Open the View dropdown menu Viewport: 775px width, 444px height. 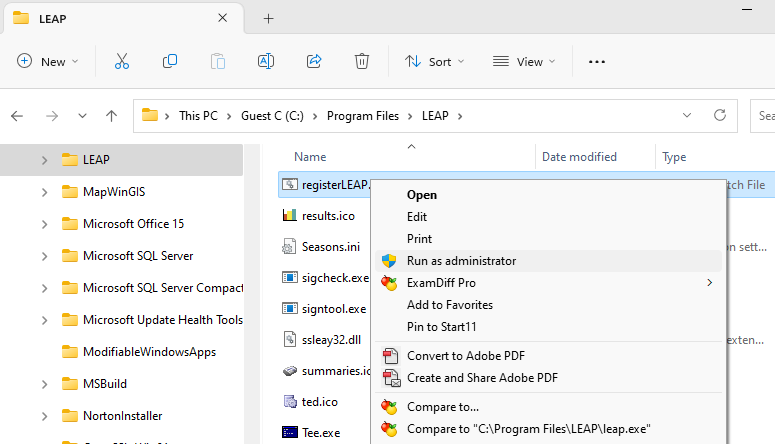pyautogui.click(x=524, y=61)
